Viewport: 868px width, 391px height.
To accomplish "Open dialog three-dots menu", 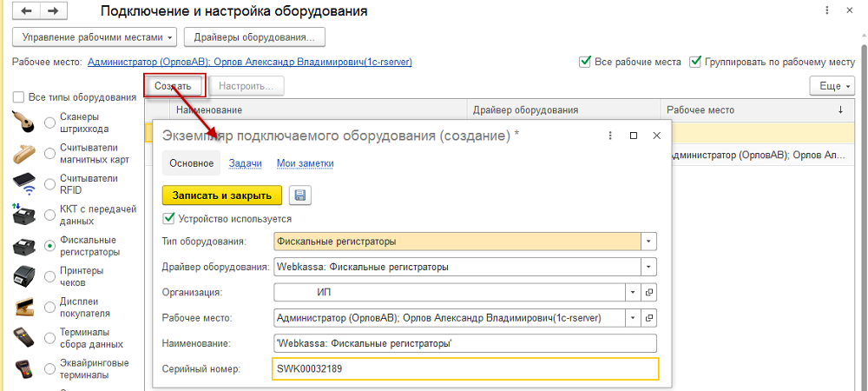I will click(x=610, y=136).
